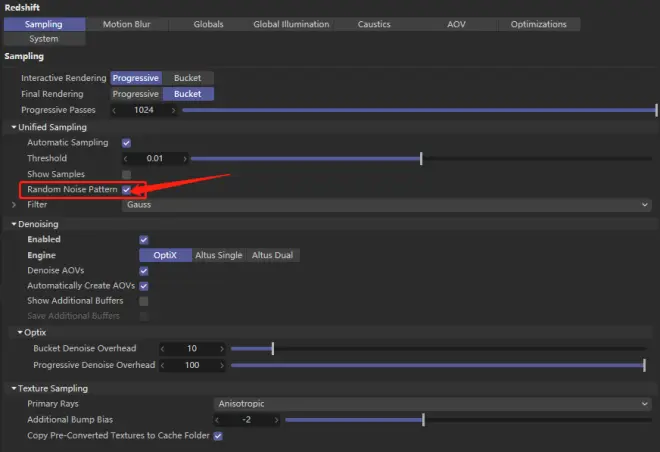Click the Progressive Passes value field

[x=144, y=110]
